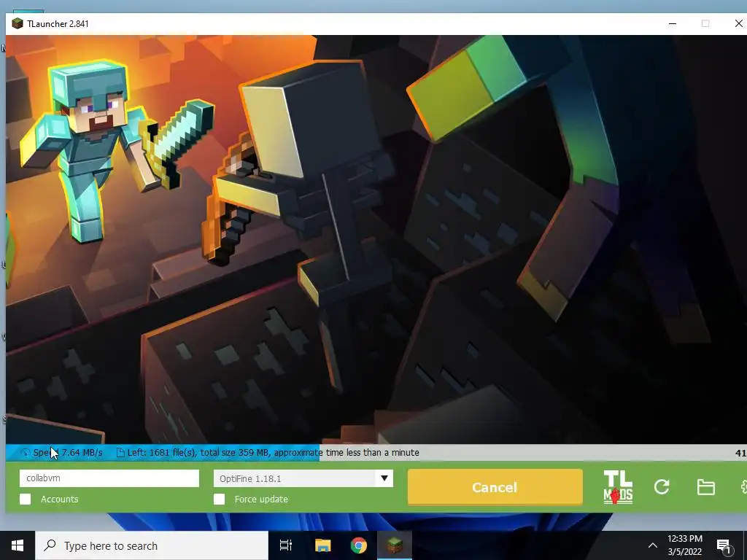Click the Type here to search box
The image size is (747, 560).
152,545
